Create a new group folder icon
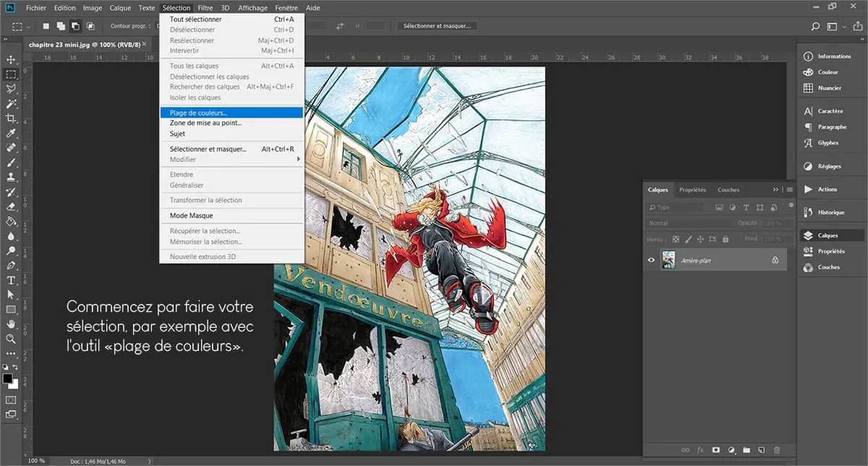This screenshot has height=466, width=868. click(746, 449)
